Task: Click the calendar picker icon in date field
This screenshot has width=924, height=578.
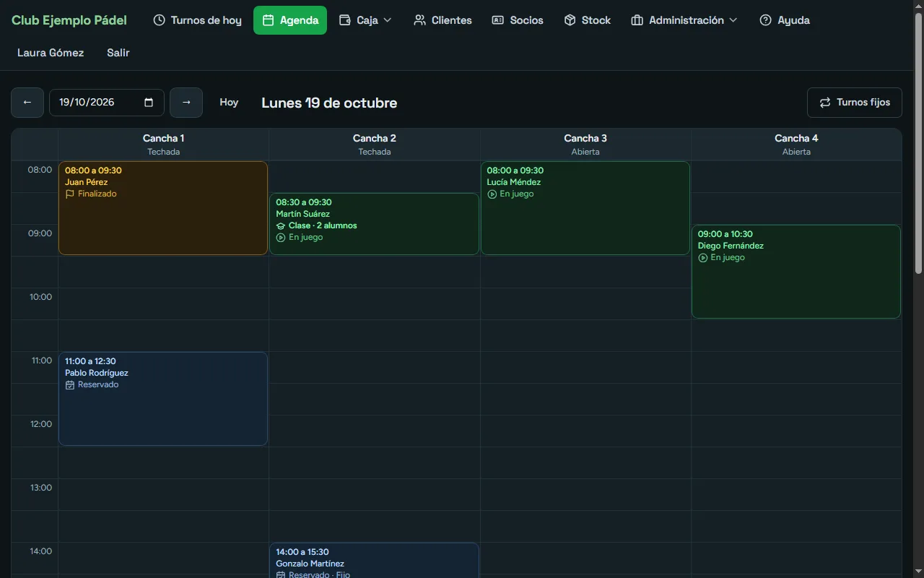Action: 149,103
